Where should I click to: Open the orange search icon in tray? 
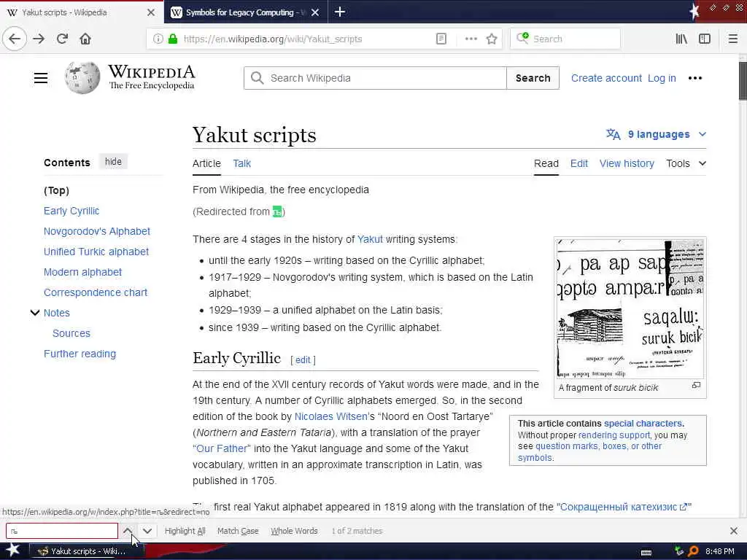tap(693, 551)
